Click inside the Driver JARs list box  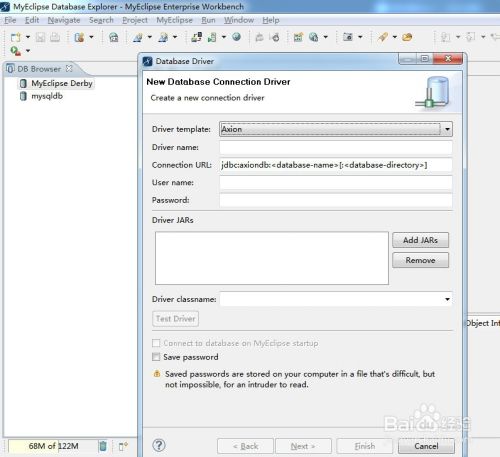(x=272, y=258)
